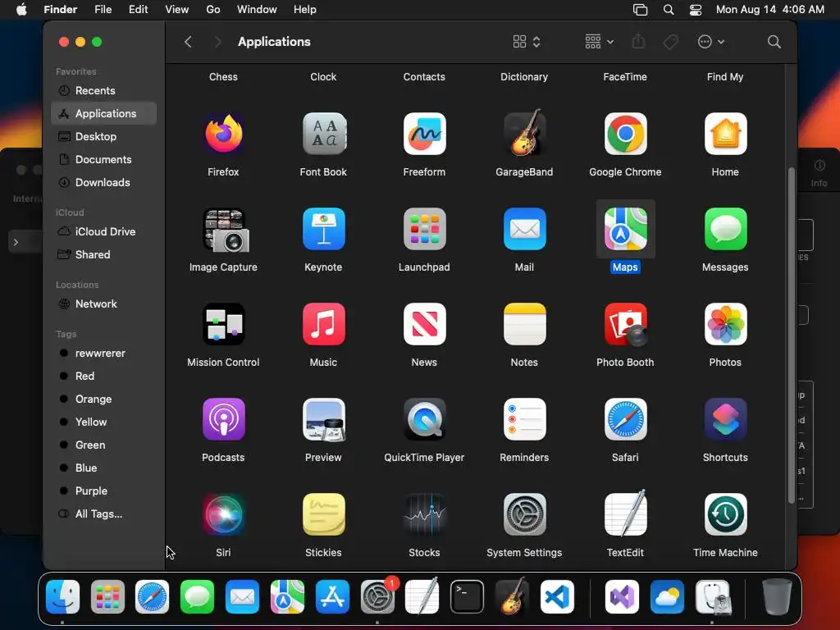Open Spotlight search in the menu bar
Image resolution: width=840 pixels, height=630 pixels.
click(x=669, y=10)
